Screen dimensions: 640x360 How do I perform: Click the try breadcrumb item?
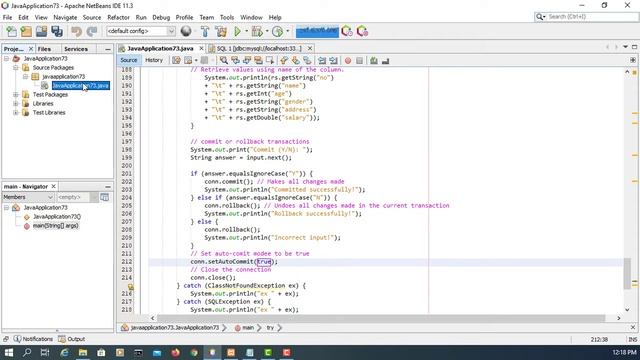click(270, 328)
